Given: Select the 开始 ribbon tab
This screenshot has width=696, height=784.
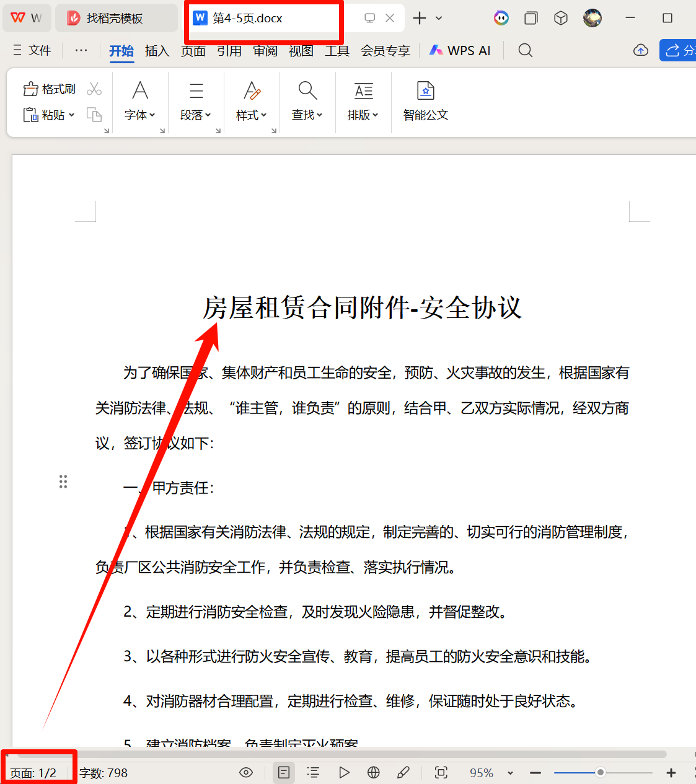Looking at the screenshot, I should tap(121, 51).
